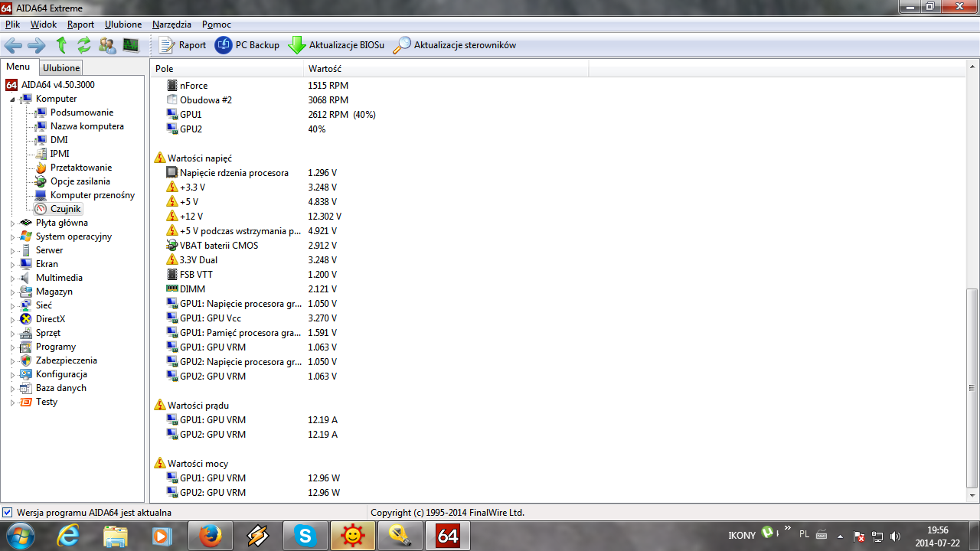This screenshot has height=551, width=980.
Task: Expand the Ekran node
Action: point(12,265)
